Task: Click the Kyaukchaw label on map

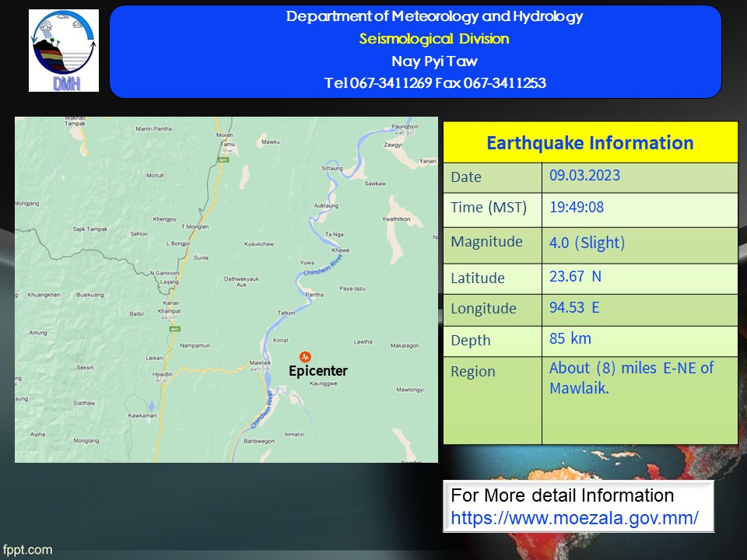Action: (258, 243)
